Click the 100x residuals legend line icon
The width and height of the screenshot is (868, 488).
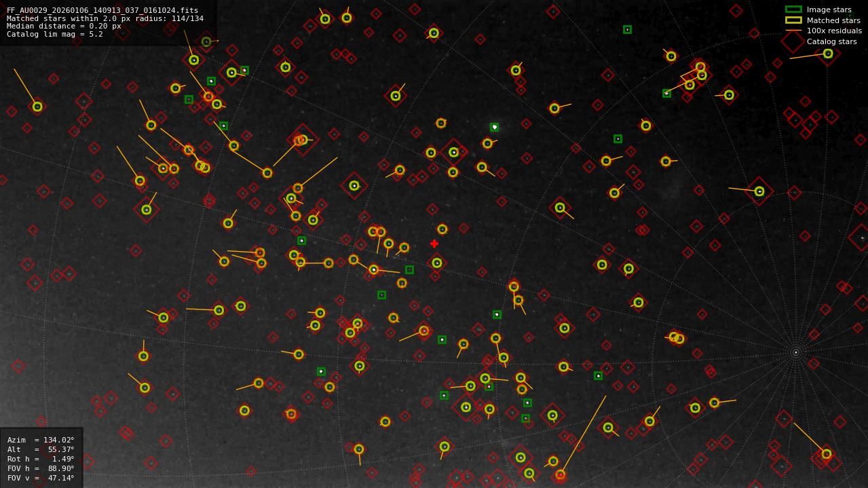point(793,31)
